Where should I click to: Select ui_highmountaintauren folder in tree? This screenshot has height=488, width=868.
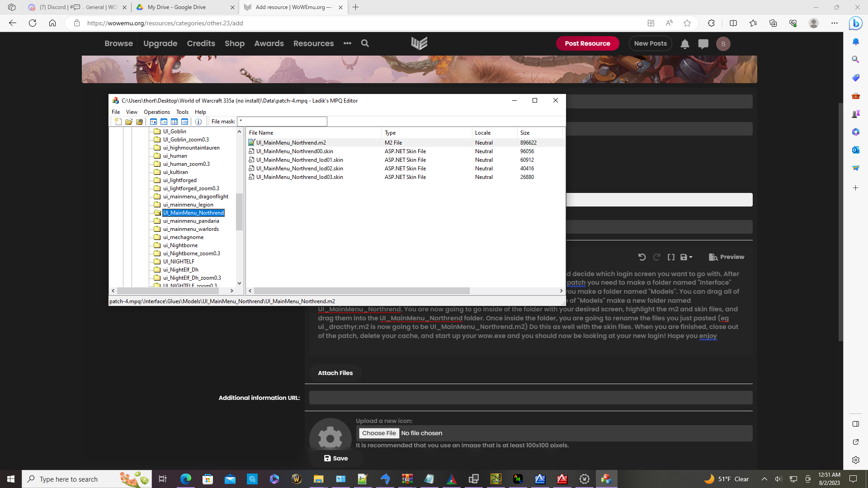(191, 148)
